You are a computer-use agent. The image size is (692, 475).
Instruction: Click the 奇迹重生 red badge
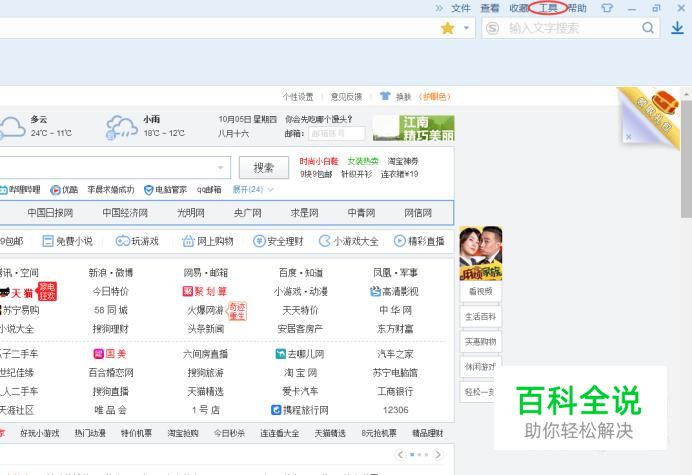237,311
